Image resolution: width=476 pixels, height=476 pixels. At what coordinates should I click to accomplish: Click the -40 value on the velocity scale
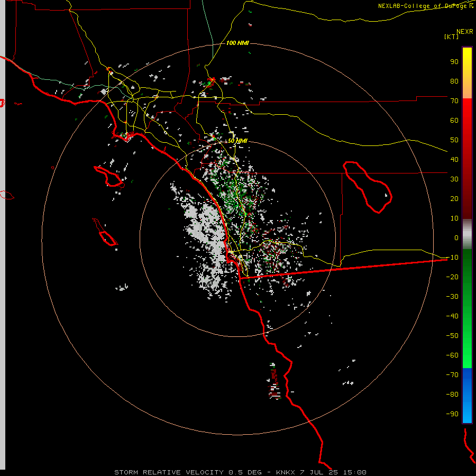[452, 316]
